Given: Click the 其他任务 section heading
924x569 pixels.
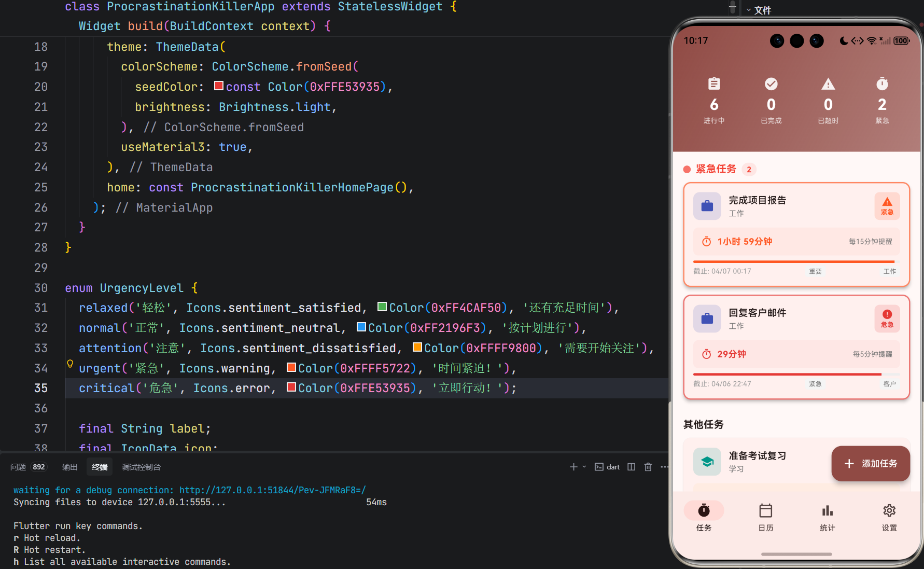Looking at the screenshot, I should (x=703, y=424).
